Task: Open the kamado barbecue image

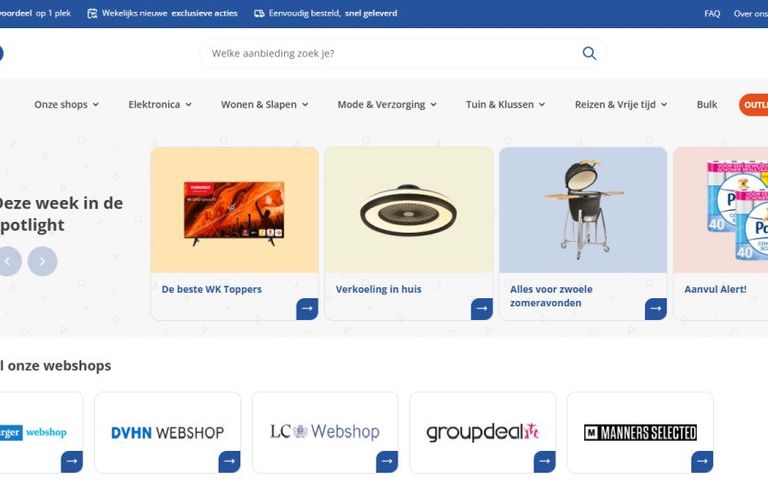Action: pos(583,210)
